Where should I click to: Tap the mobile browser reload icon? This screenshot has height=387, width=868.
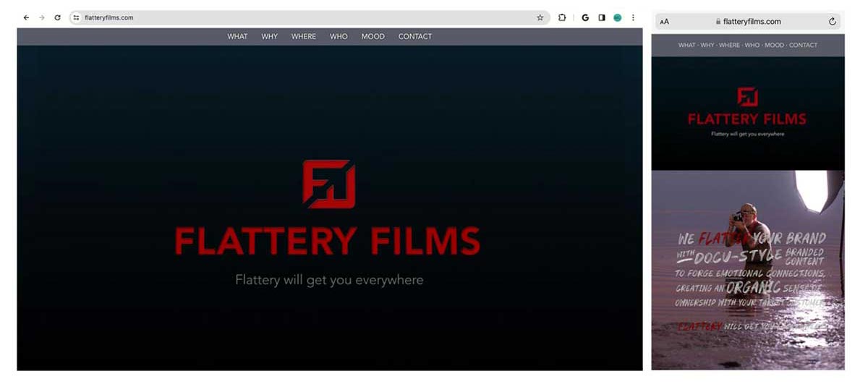832,22
